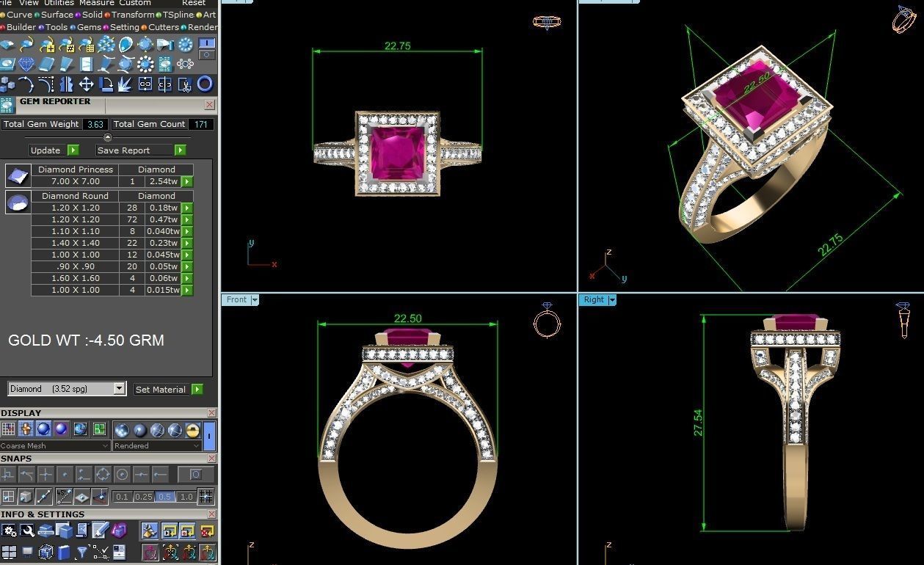Select the chain-link join tool
Viewport: 924px width, 565px height.
145,84
